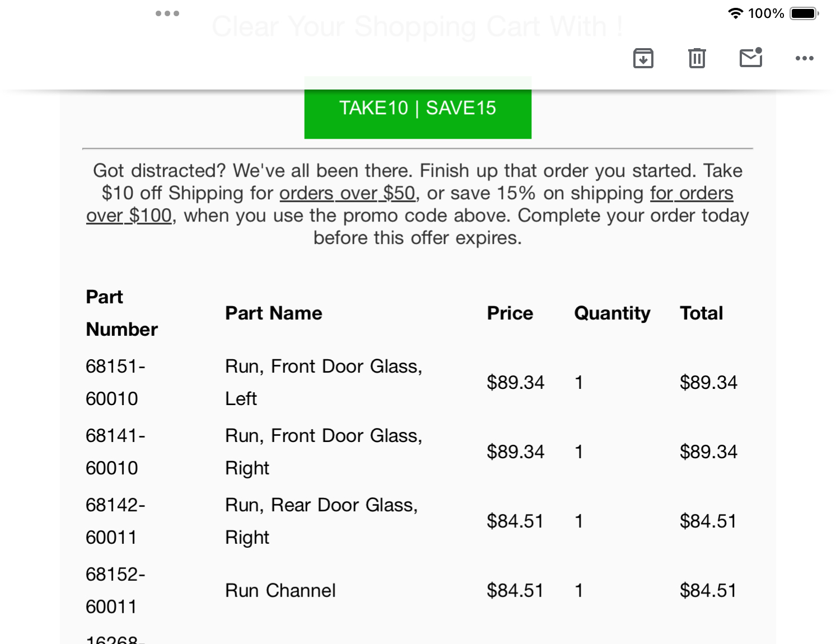Mark the email as unread with envelope icon
This screenshot has height=644, width=836.
[x=750, y=58]
